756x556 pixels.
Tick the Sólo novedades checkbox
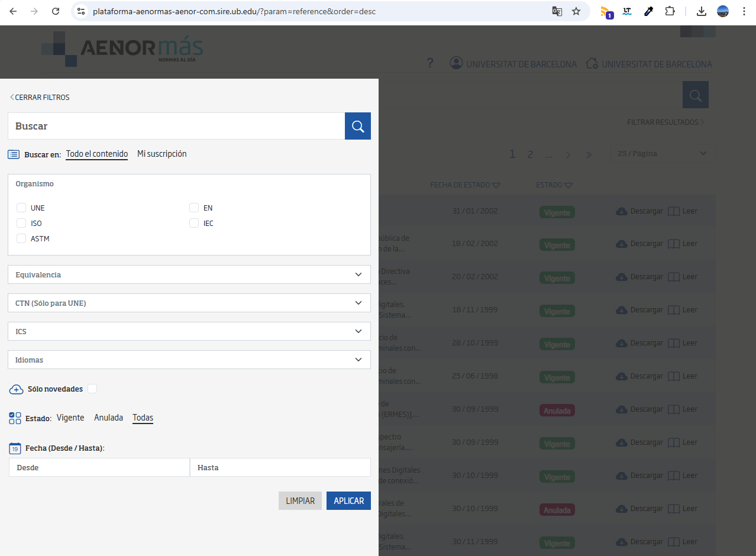[x=92, y=389]
